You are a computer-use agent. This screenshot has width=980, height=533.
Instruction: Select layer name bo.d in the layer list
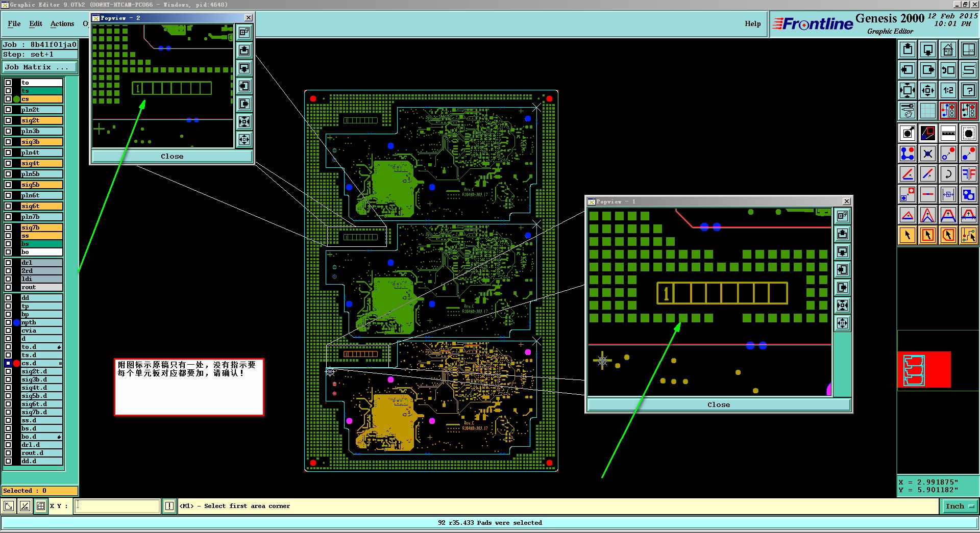[41, 437]
